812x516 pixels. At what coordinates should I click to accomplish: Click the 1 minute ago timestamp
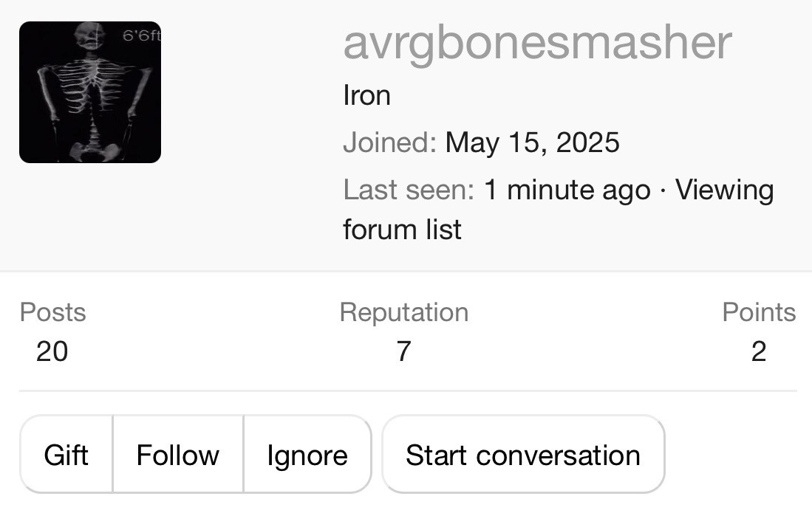[x=567, y=190]
